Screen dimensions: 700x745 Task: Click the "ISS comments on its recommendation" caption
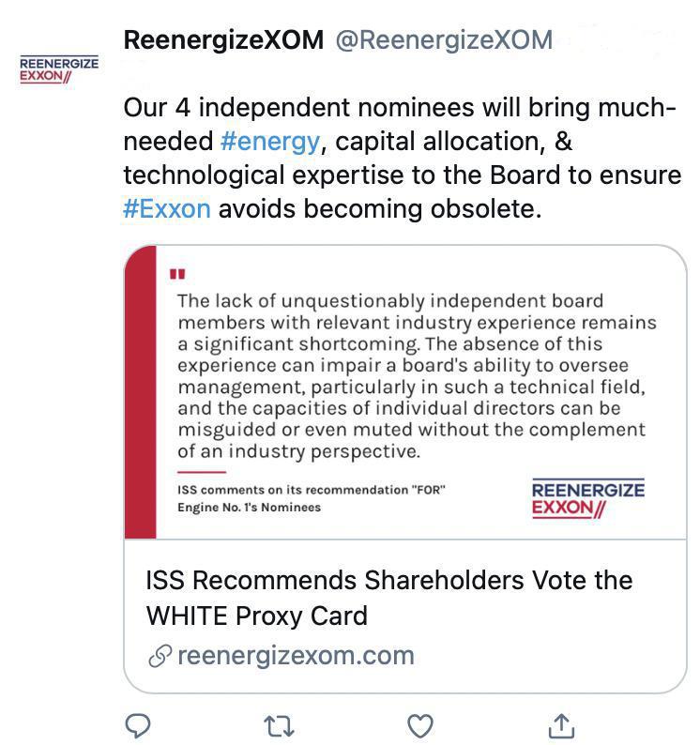click(x=311, y=490)
